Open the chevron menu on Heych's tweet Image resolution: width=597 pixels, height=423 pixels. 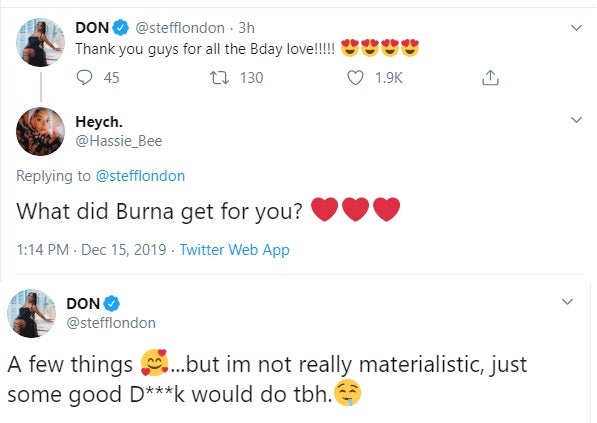pos(576,120)
